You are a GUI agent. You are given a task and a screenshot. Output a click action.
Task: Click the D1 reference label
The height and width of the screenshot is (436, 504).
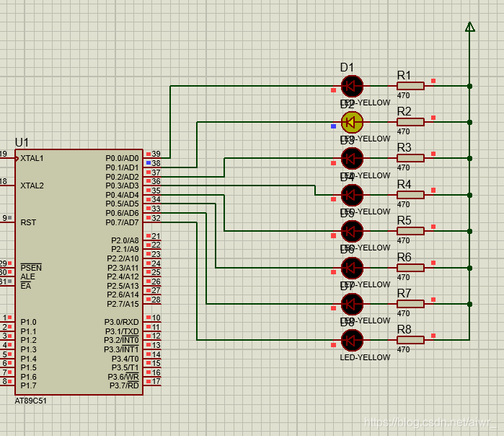click(x=347, y=68)
